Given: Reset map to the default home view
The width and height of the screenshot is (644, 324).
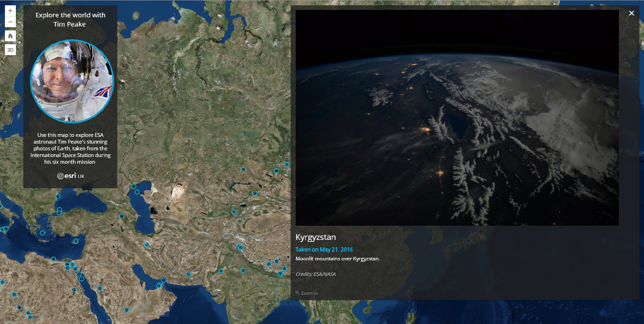Looking at the screenshot, I should (10, 36).
